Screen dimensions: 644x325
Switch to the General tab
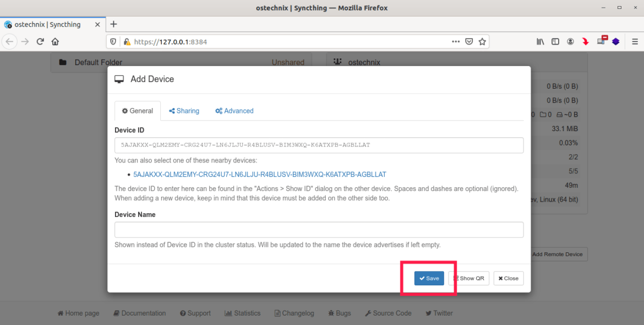pos(137,111)
